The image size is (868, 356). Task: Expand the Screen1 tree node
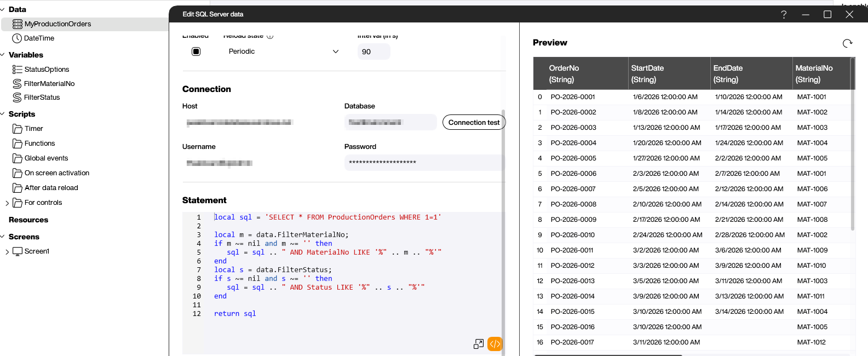coord(7,252)
